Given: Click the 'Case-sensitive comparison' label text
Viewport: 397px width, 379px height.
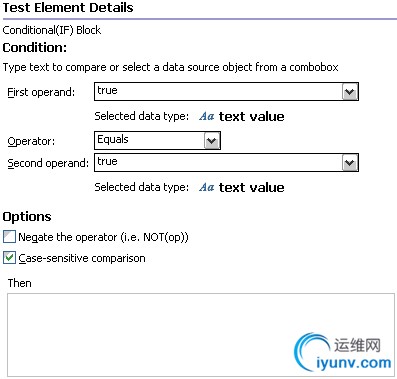Looking at the screenshot, I should [x=82, y=258].
